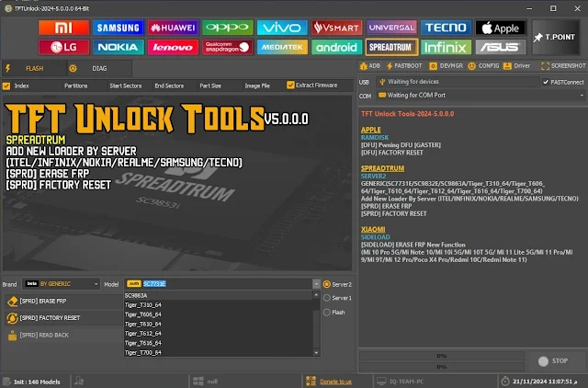
Task: Toggle the Index checkbox
Action: 6,86
